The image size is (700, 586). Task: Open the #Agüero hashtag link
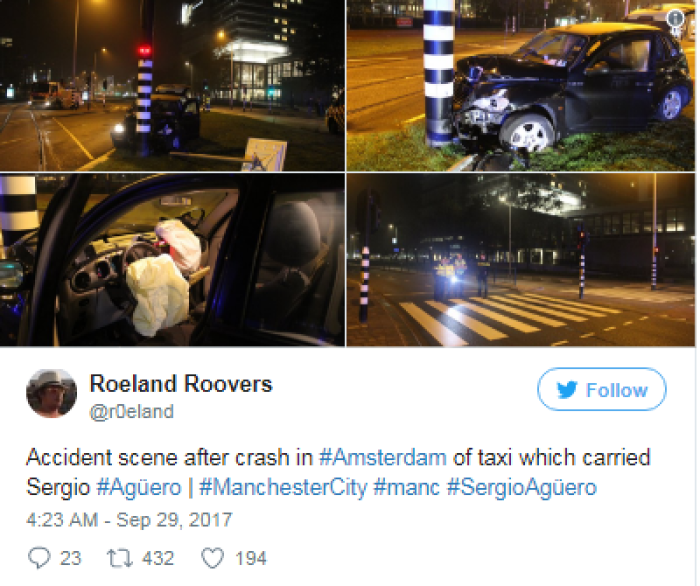(139, 487)
